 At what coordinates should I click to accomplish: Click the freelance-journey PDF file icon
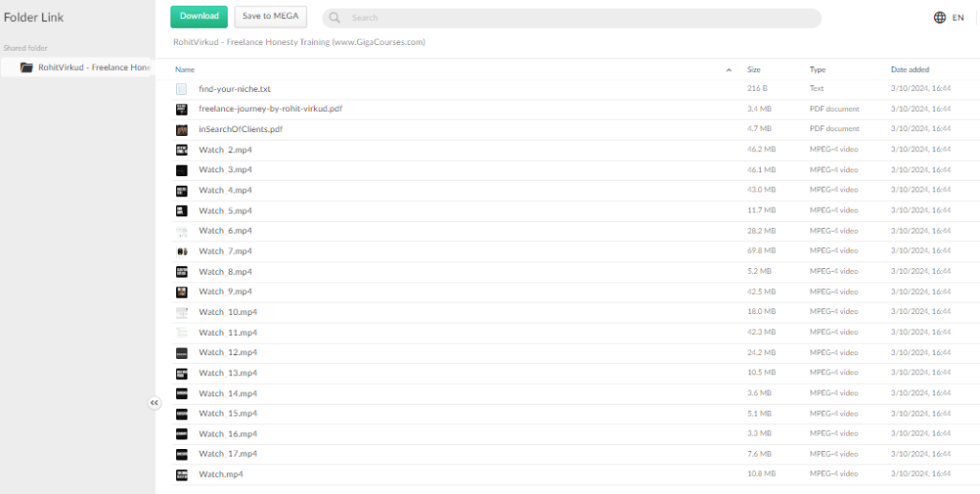181,109
